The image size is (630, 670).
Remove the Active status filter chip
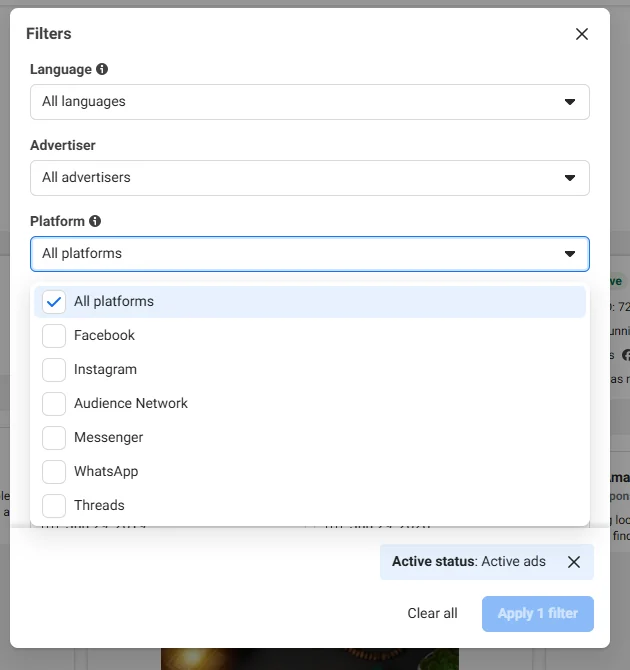tap(574, 562)
